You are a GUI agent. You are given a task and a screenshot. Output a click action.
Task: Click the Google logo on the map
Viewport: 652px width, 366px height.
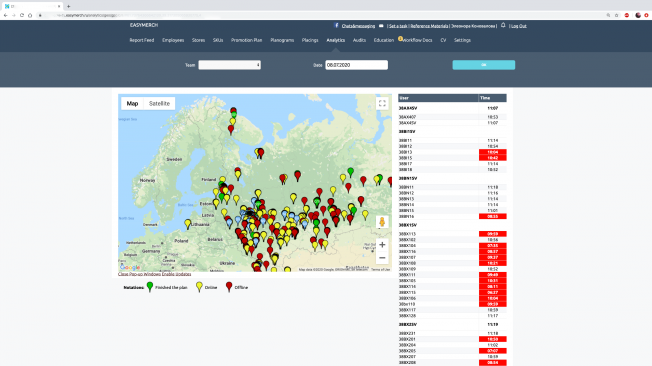[130, 267]
